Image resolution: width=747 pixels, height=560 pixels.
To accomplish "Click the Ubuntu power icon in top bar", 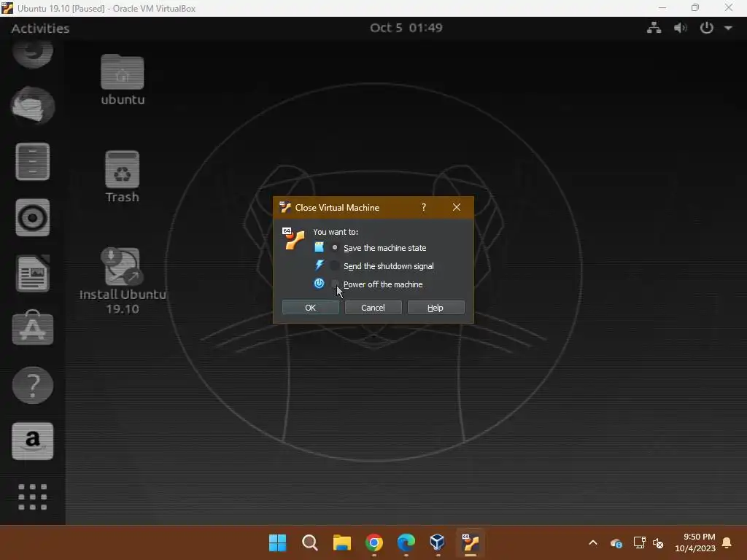I will click(x=706, y=28).
